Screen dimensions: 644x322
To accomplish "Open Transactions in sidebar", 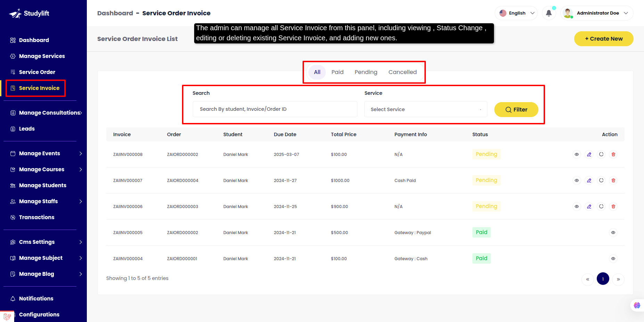I will pos(36,217).
